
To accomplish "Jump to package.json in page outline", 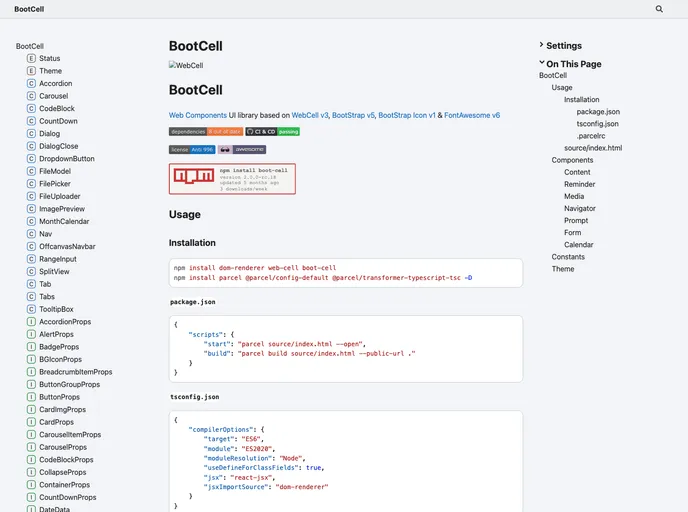I will pyautogui.click(x=598, y=112).
